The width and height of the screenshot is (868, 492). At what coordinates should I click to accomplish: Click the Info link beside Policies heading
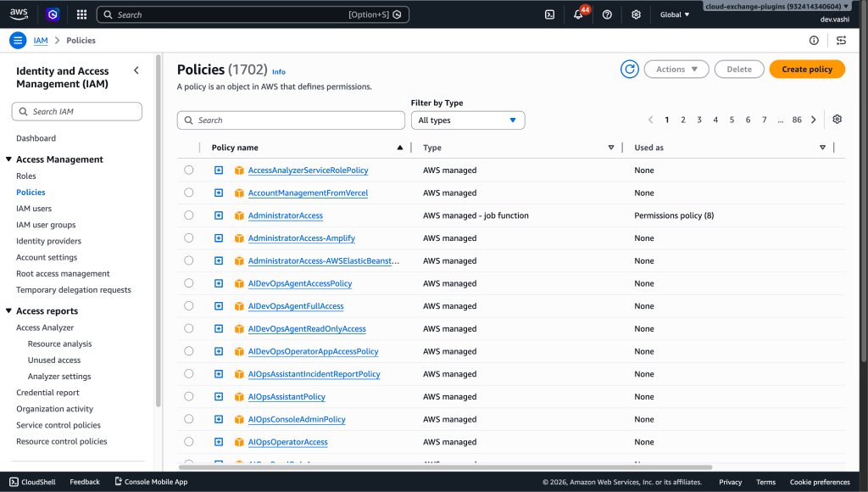click(x=279, y=72)
